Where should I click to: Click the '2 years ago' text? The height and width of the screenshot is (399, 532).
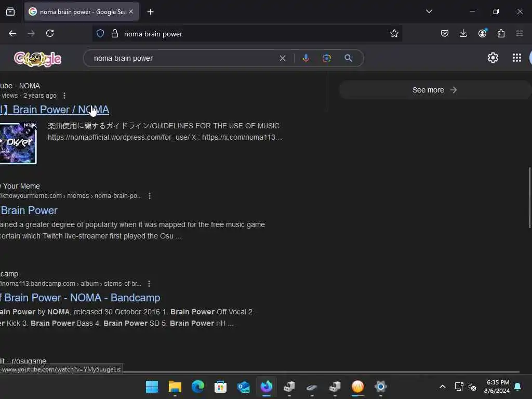click(39, 96)
